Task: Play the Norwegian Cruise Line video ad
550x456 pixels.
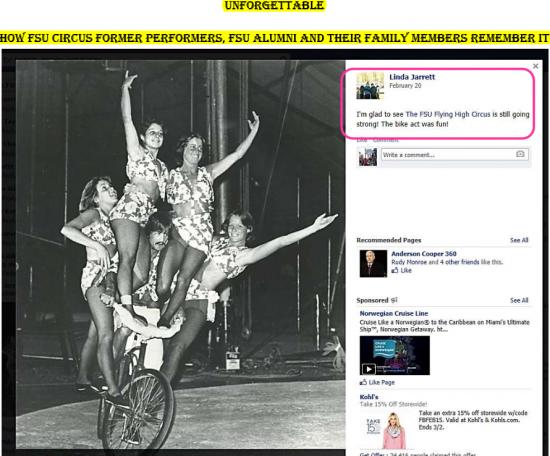Action: click(368, 369)
